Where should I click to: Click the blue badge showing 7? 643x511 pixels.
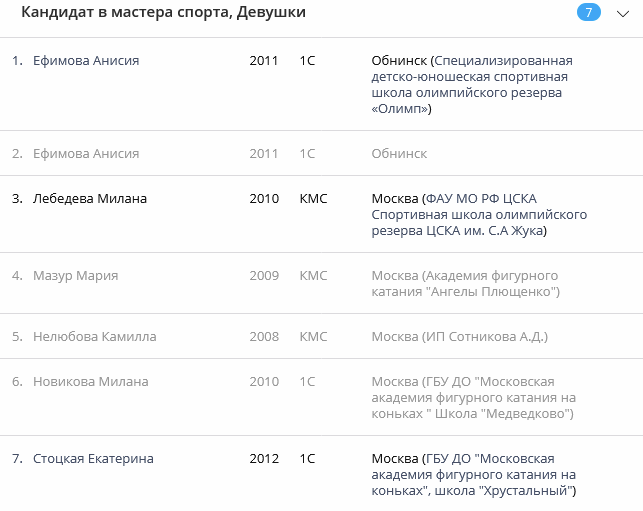click(588, 13)
